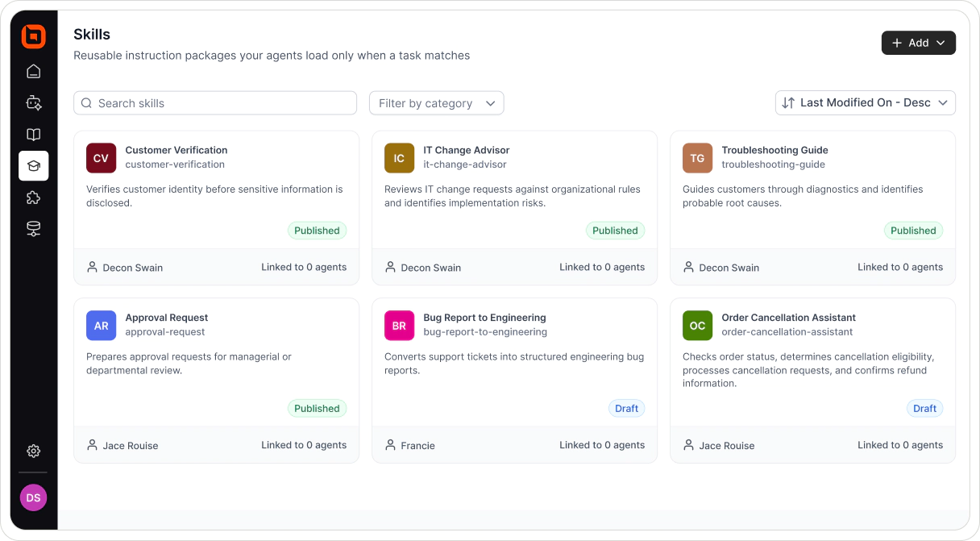This screenshot has width=980, height=541.
Task: Click Linked to 0 agents on Bug Report card
Action: pyautogui.click(x=602, y=445)
